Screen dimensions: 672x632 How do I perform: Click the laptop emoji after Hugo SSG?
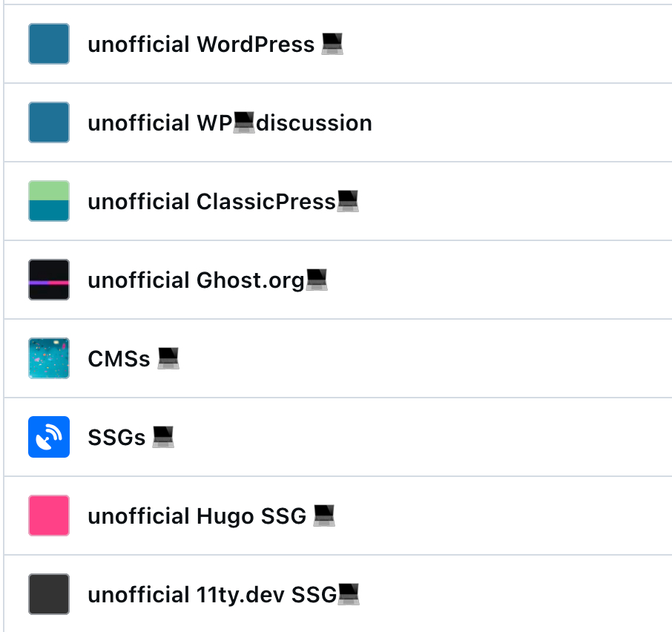click(x=324, y=516)
